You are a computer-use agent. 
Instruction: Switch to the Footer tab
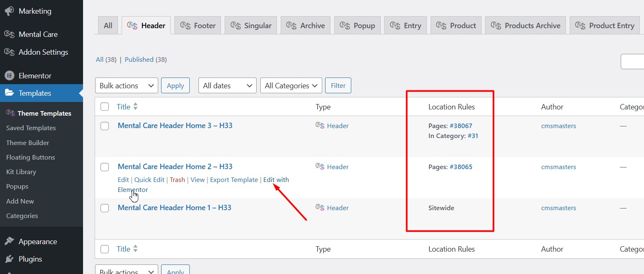tap(198, 26)
